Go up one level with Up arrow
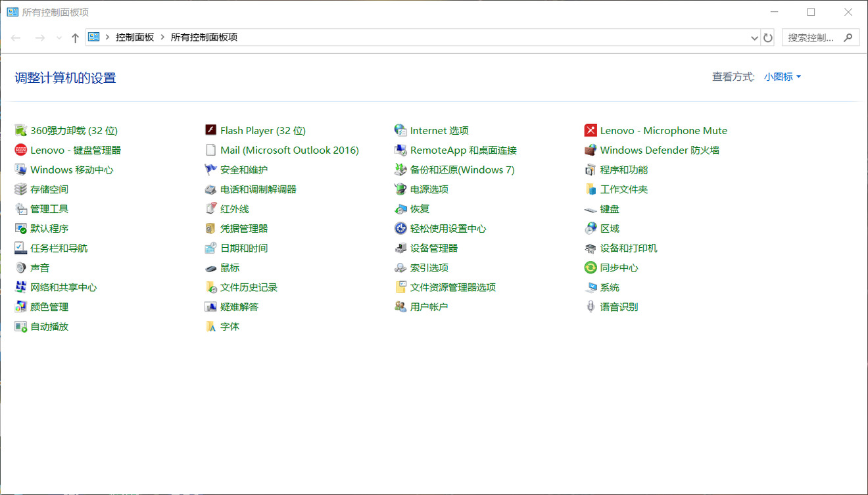Viewport: 868px width, 495px height. (x=75, y=38)
